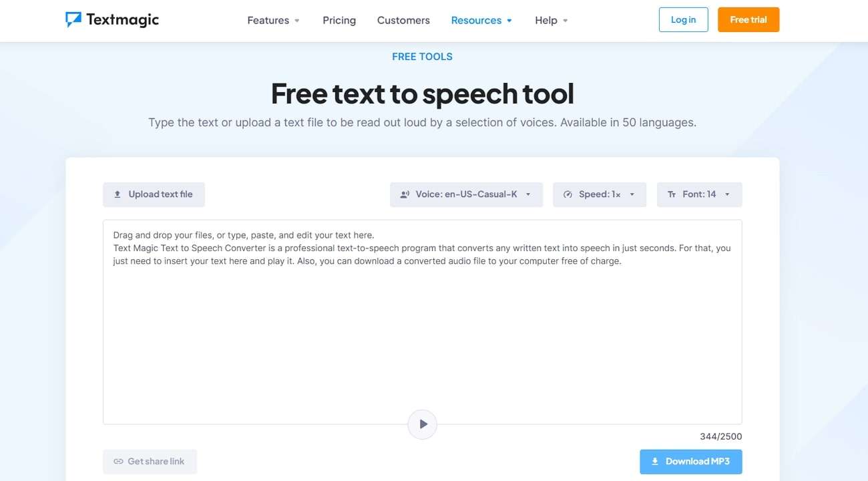Click the Download MP3 button
The height and width of the screenshot is (481, 868).
(x=690, y=461)
